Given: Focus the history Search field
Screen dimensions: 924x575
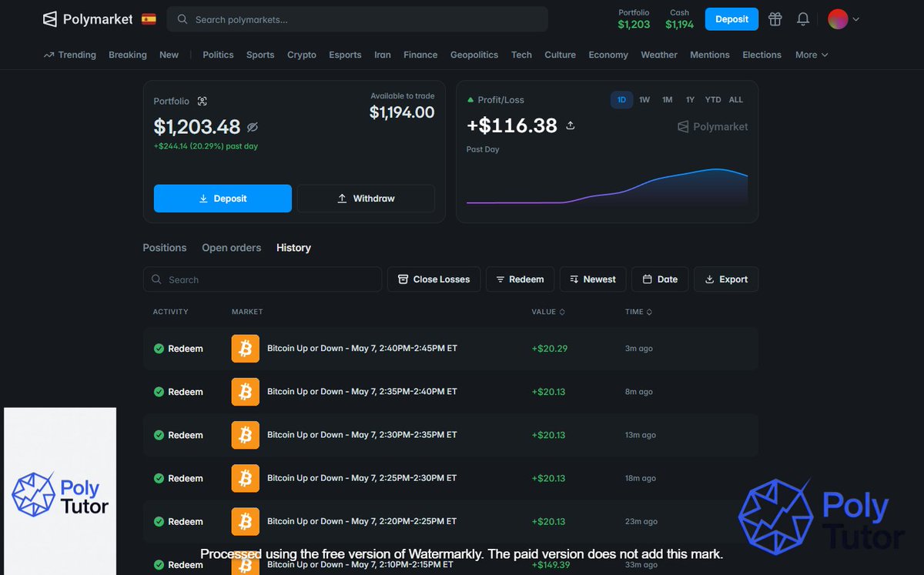Looking at the screenshot, I should [263, 279].
